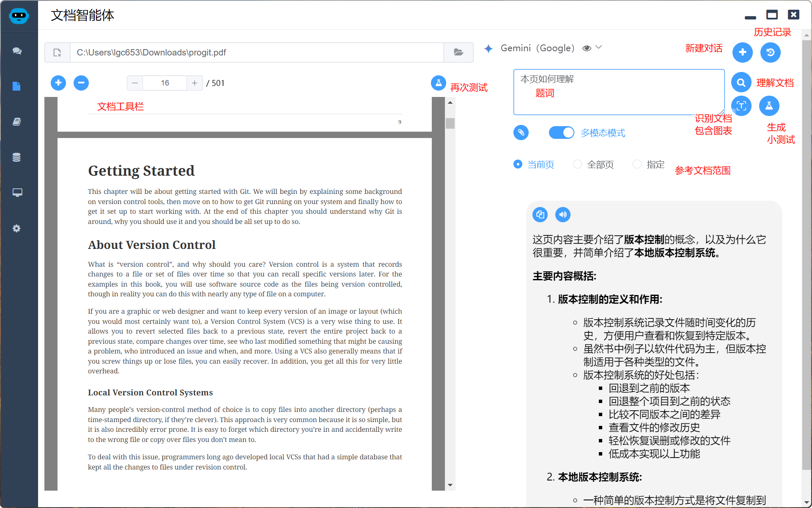Screen dimensions: 812x508
Task: Click the 低成本实现以上功能 bullet
Action: point(654,454)
